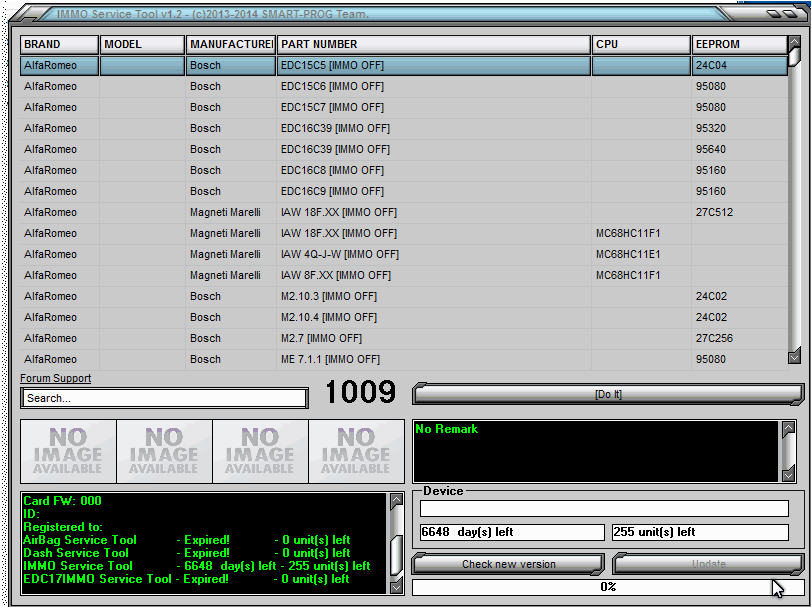Click the EDC17IMMO Service Tool line
This screenshot has width=812, height=607.
186,579
